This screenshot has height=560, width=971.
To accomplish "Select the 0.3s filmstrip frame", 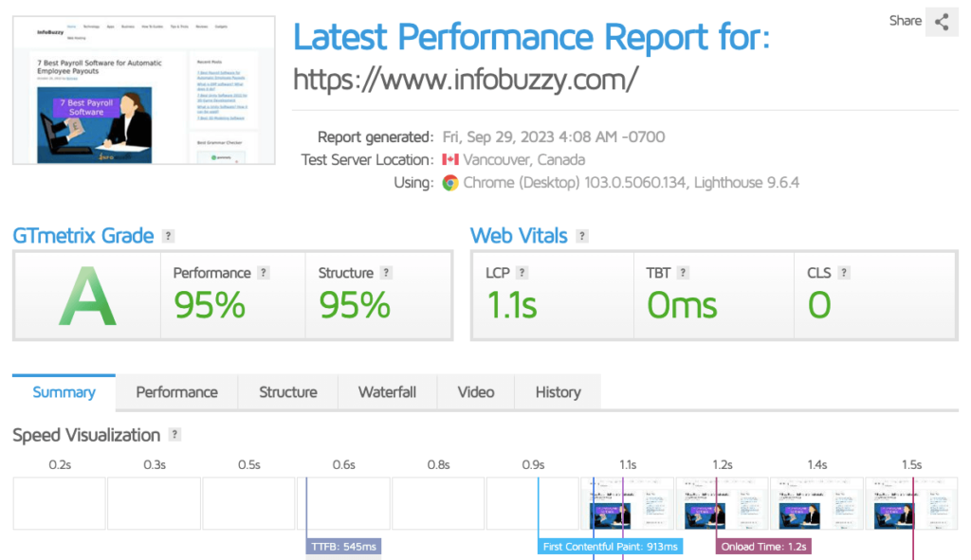I will [155, 503].
